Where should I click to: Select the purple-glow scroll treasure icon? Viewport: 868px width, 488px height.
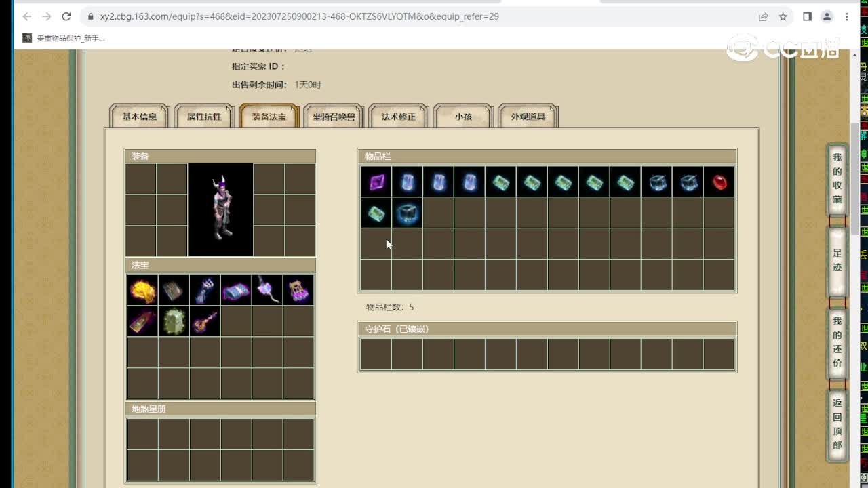coord(236,290)
